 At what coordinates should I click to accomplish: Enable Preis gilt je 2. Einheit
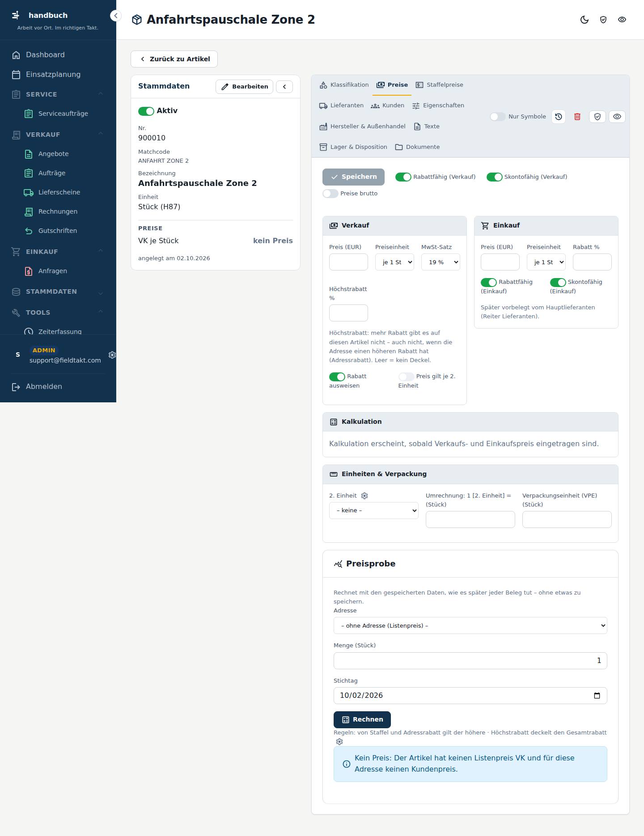tap(406, 377)
